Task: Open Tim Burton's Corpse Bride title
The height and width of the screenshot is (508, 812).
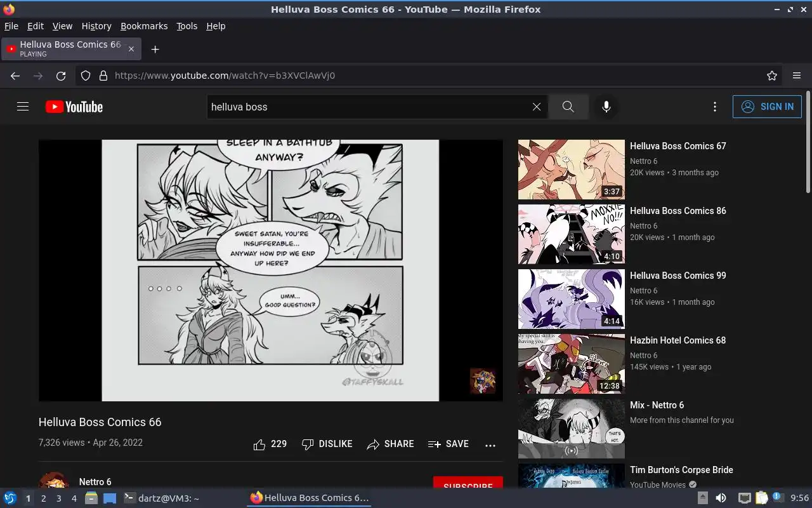Action: pos(681,470)
